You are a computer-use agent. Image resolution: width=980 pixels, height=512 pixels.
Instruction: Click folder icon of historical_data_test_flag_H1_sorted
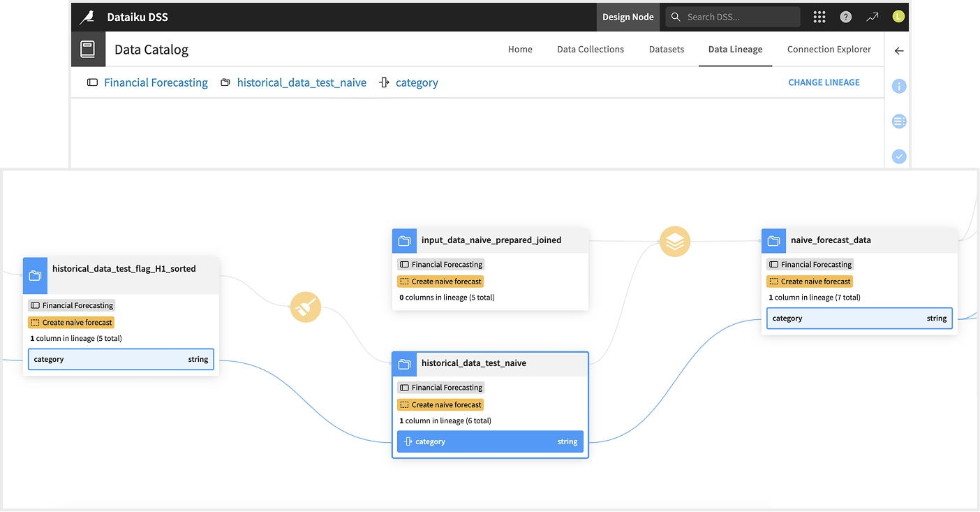(x=35, y=275)
